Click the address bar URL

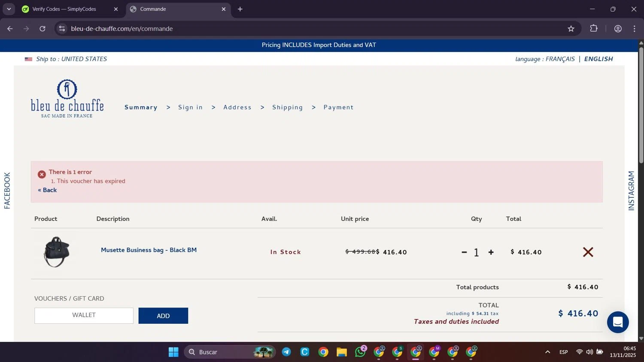tap(122, 29)
